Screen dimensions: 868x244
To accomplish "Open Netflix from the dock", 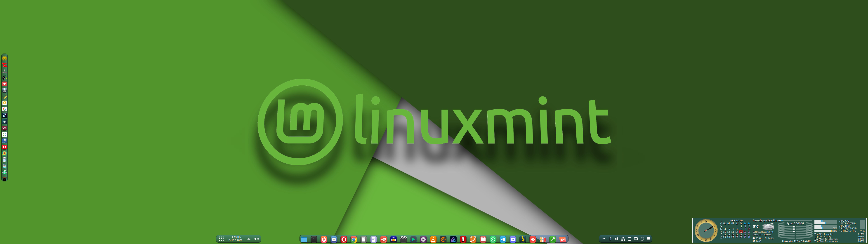I will [x=463, y=239].
